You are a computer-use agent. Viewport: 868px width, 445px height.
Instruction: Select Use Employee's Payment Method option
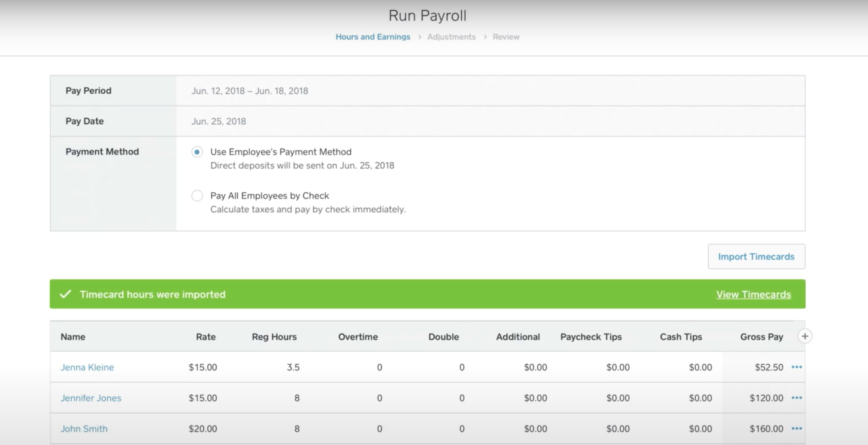point(197,152)
